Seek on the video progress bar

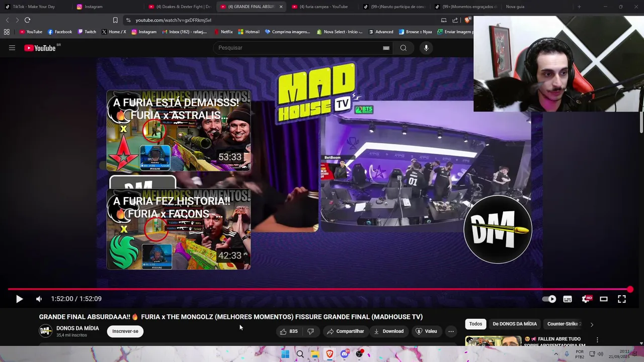pyautogui.click(x=319, y=289)
